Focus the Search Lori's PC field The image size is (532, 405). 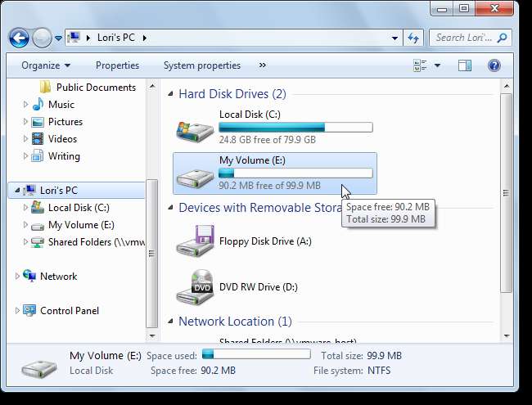point(471,38)
